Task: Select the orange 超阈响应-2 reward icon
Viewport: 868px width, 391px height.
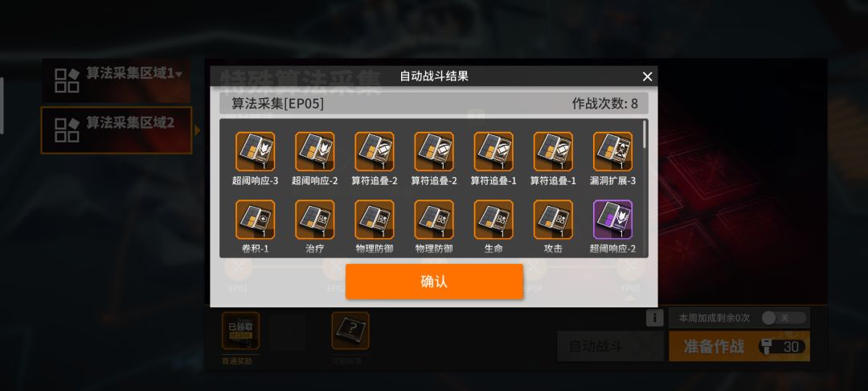Action: point(315,151)
